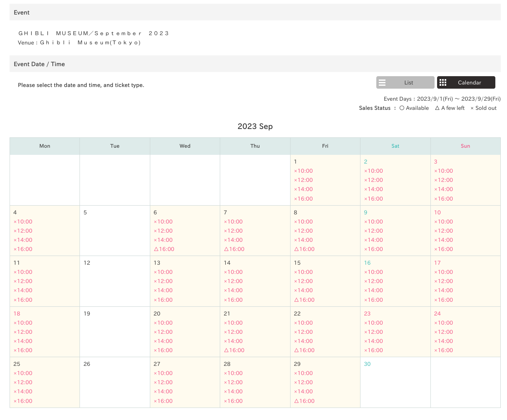Click sold-out 10:00 slot on September 2

click(373, 171)
